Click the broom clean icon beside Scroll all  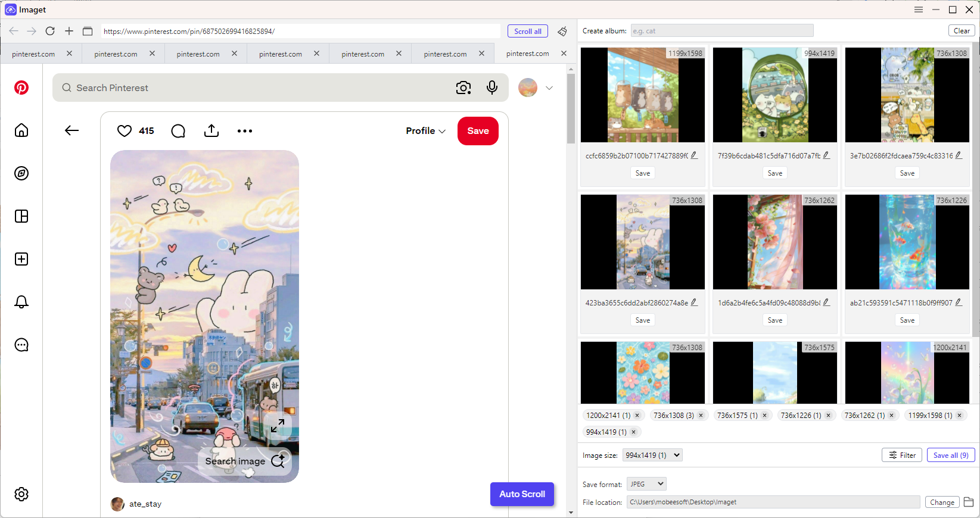coord(562,31)
